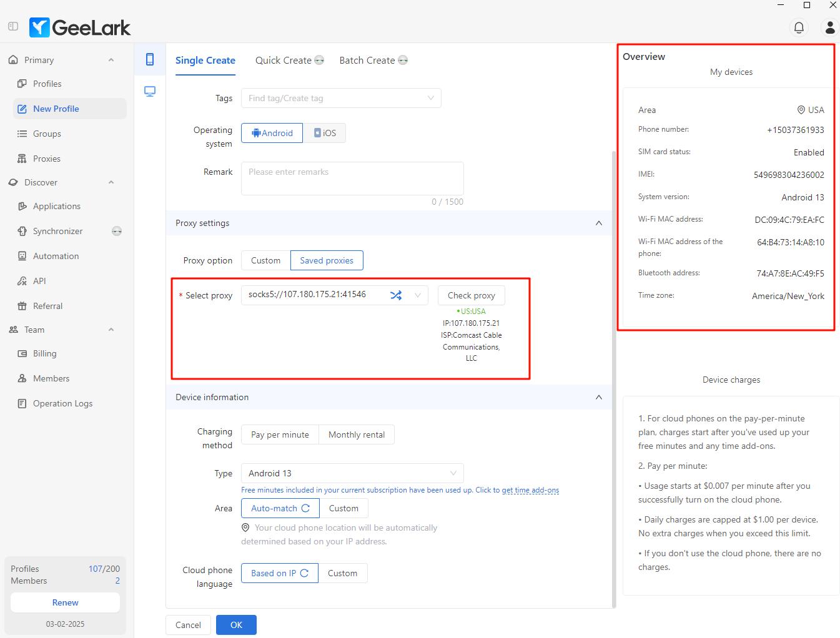Screen dimensions: 840x638
Task: Switch to Batch Create tab
Action: pos(367,61)
